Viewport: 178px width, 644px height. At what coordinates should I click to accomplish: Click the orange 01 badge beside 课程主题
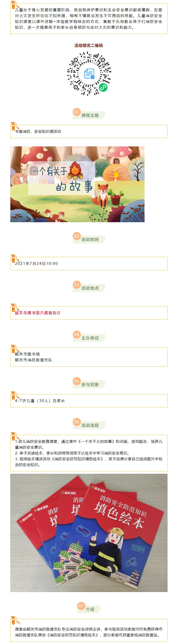tap(76, 112)
